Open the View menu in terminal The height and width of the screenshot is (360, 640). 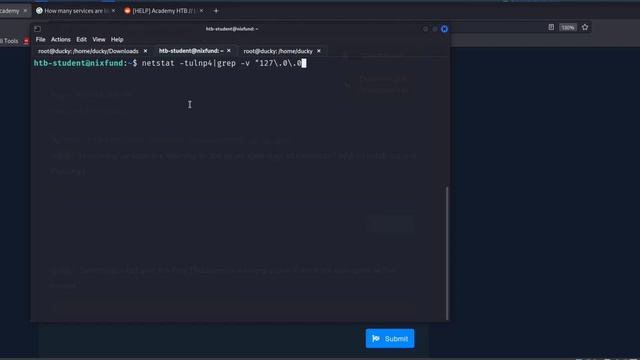(x=99, y=40)
